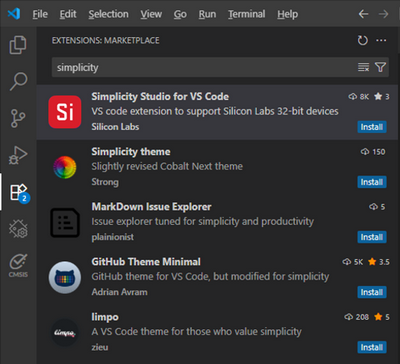The height and width of the screenshot is (364, 400).
Task: Click the 208 download count
Action: pyautogui.click(x=356, y=317)
